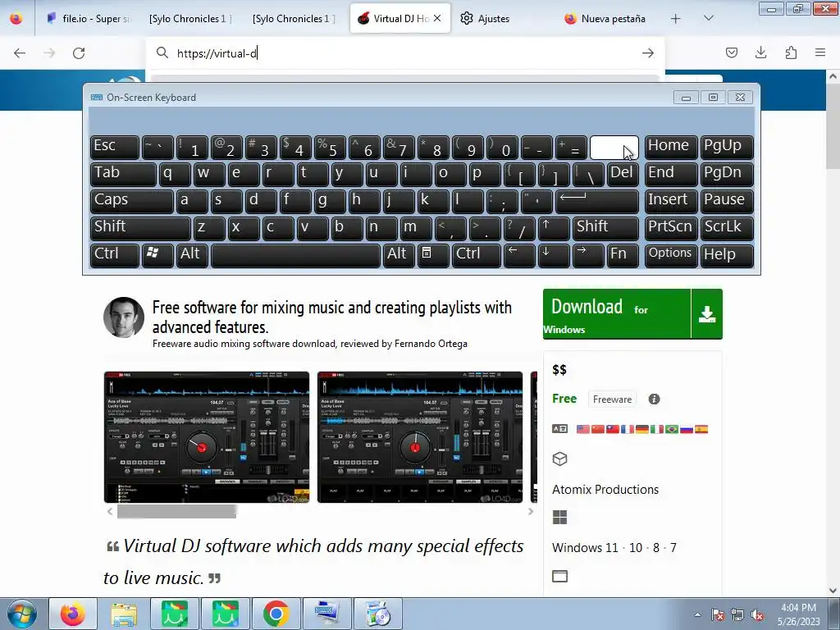Toggle the right Shift key on keyboard
The image size is (840, 630).
[x=605, y=228]
